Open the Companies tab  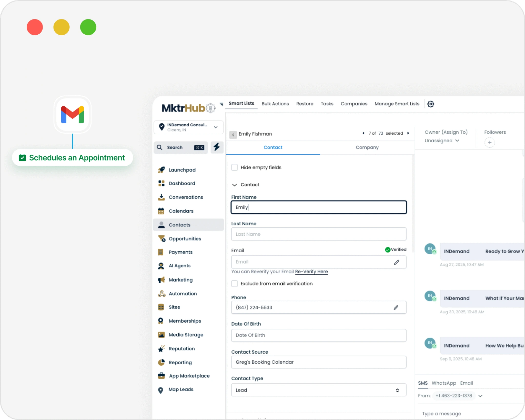(354, 104)
